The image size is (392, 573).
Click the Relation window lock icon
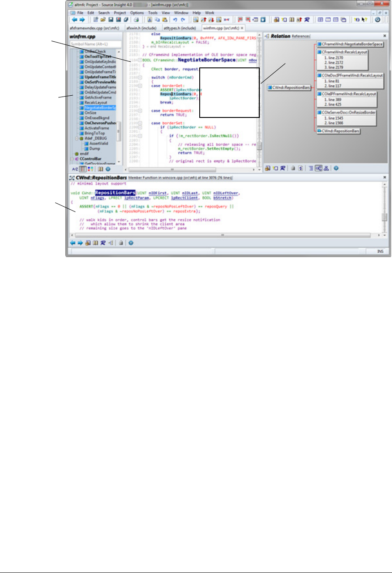[x=293, y=168]
